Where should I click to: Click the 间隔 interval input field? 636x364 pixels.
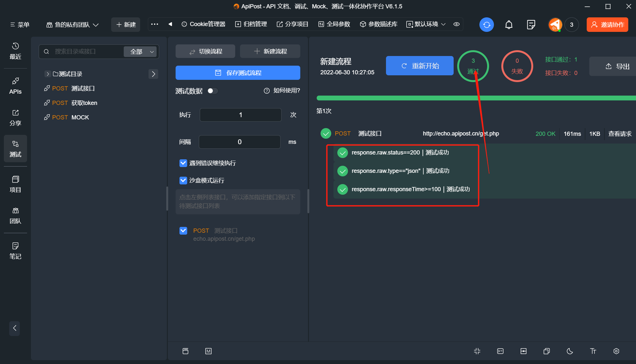click(239, 142)
